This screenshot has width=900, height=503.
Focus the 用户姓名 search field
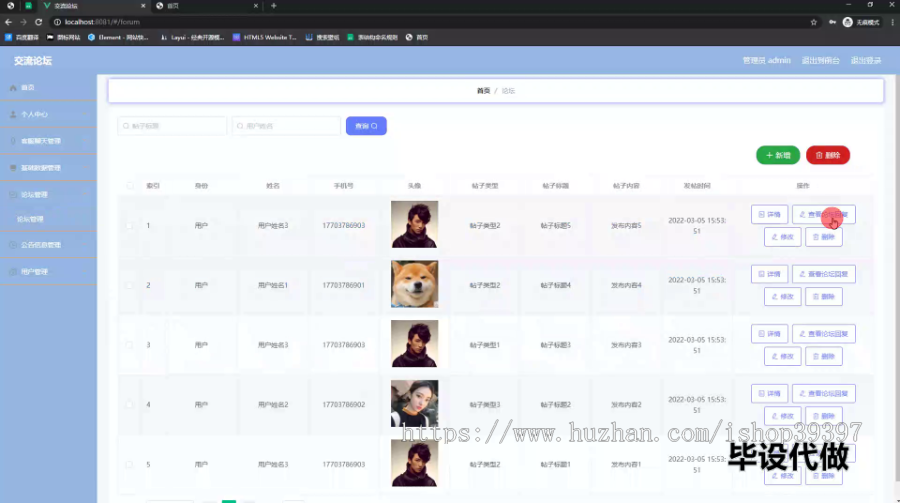coord(286,126)
